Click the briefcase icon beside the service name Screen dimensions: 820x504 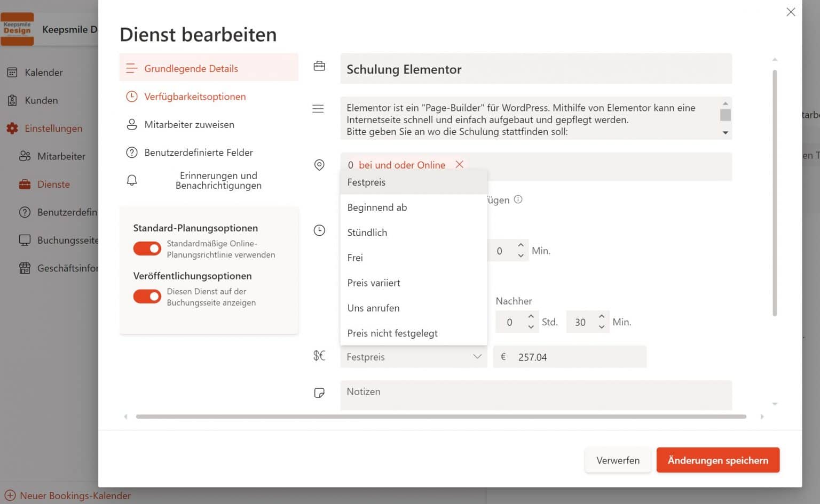319,66
